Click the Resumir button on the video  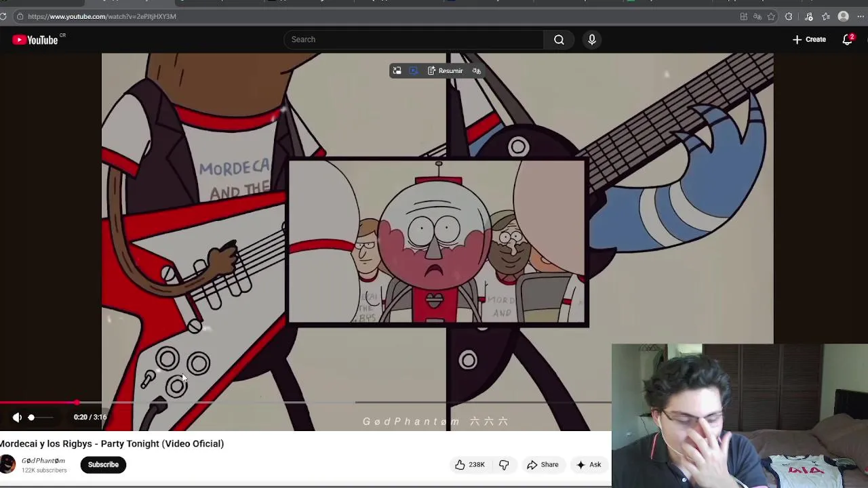tap(446, 70)
